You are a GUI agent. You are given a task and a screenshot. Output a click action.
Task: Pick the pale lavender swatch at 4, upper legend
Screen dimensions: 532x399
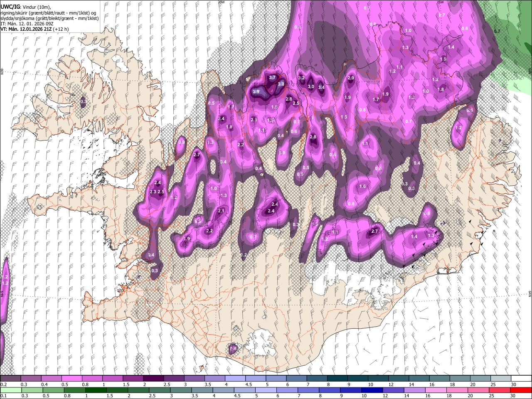click(235, 379)
